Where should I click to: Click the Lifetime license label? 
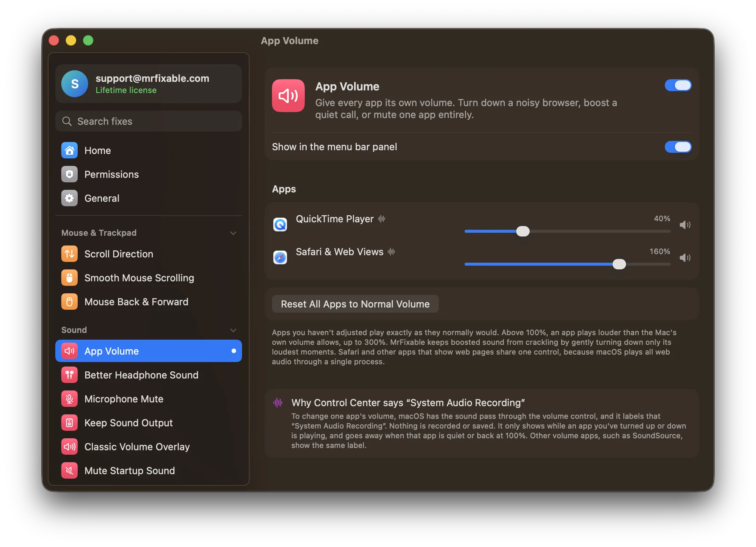(126, 90)
